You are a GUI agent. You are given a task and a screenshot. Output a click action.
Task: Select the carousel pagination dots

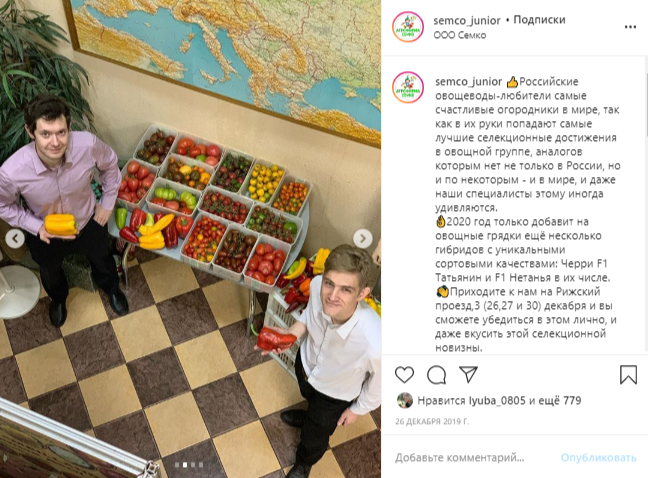(189, 465)
